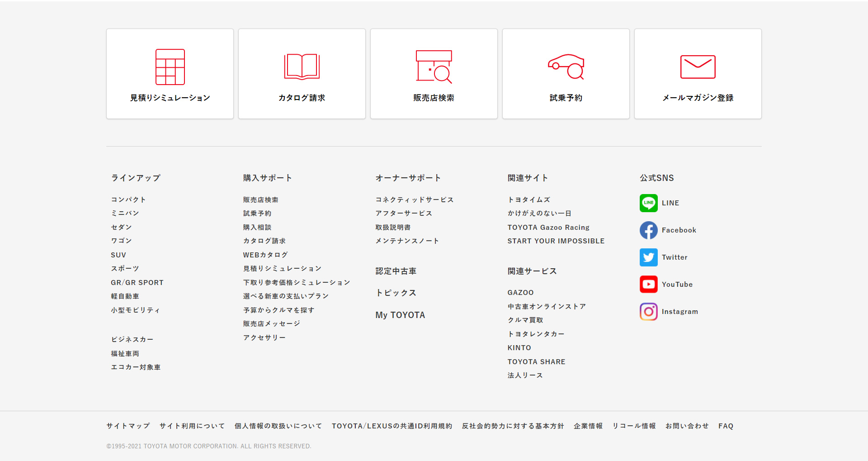Open クルマ買取 link
The width and height of the screenshot is (868, 461).
point(525,320)
